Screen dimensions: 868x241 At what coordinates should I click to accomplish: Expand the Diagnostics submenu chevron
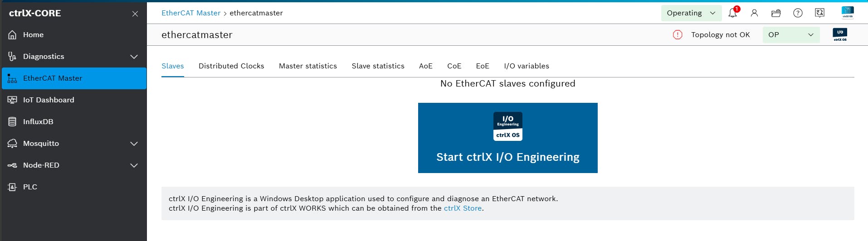[x=134, y=57]
